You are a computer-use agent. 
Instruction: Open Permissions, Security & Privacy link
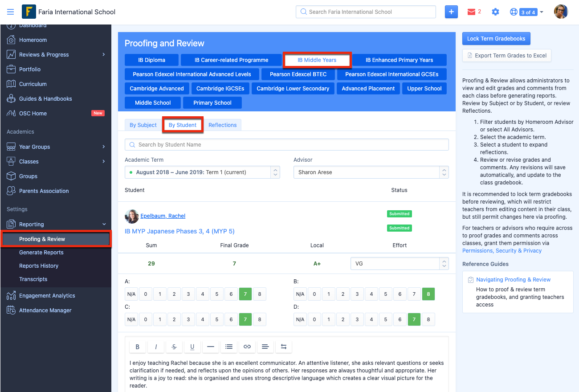(x=502, y=251)
